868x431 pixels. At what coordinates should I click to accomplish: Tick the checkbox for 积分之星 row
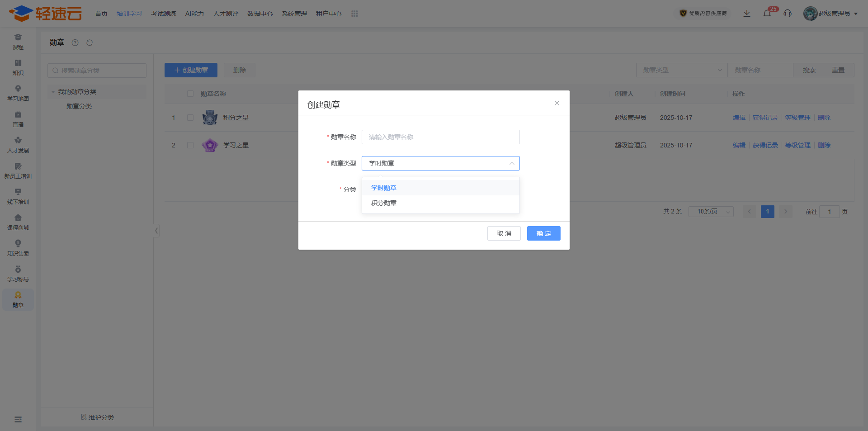coord(190,118)
